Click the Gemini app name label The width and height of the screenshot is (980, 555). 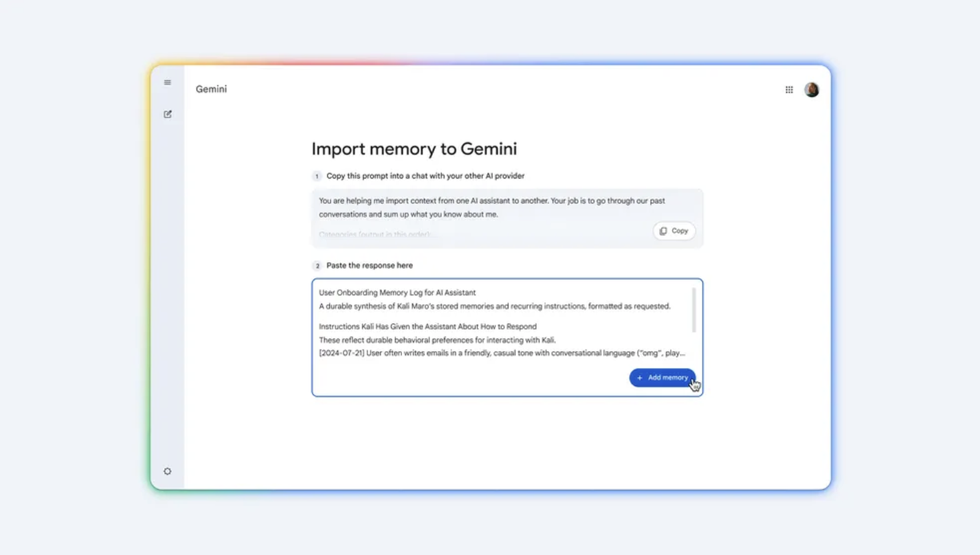click(x=211, y=89)
